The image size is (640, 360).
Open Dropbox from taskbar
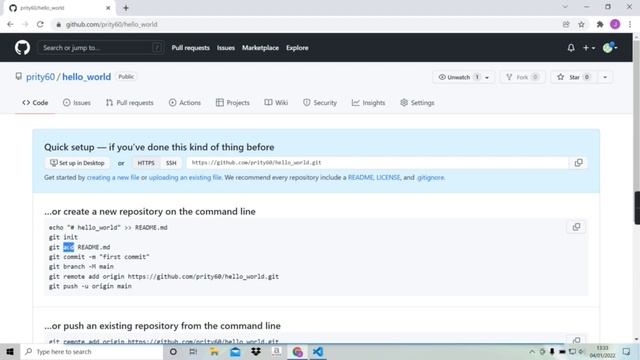(256, 351)
